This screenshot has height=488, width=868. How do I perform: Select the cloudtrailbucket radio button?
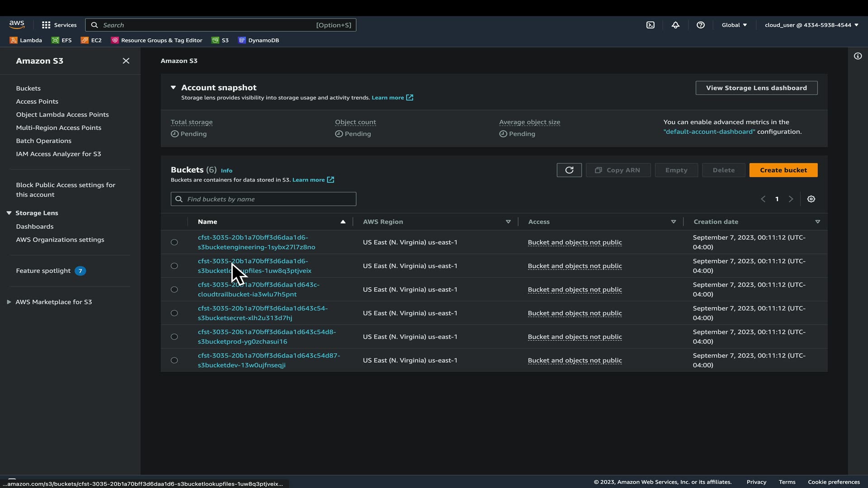click(174, 290)
